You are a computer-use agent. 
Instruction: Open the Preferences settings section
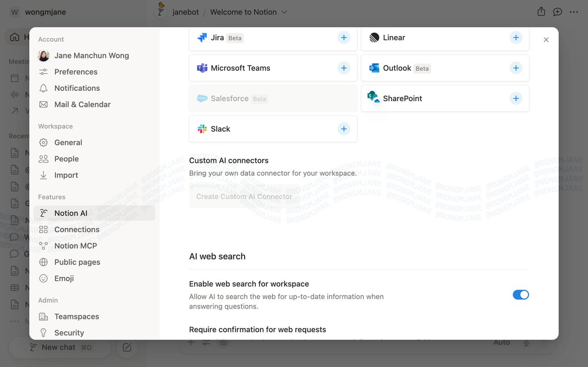coord(94,72)
